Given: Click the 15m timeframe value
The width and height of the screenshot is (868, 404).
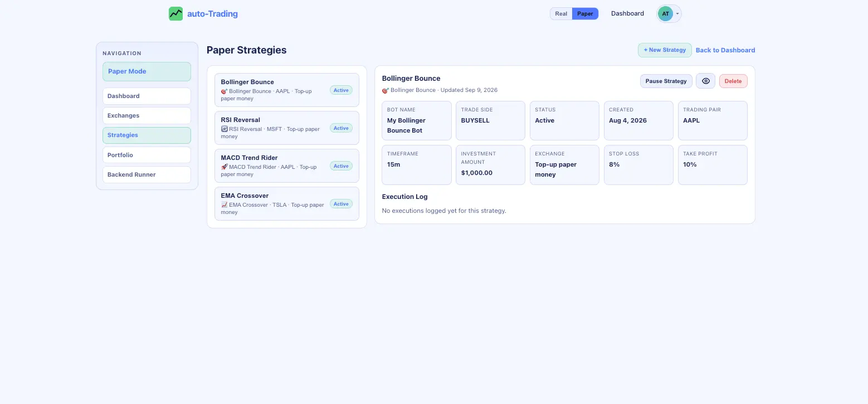Looking at the screenshot, I should 393,164.
